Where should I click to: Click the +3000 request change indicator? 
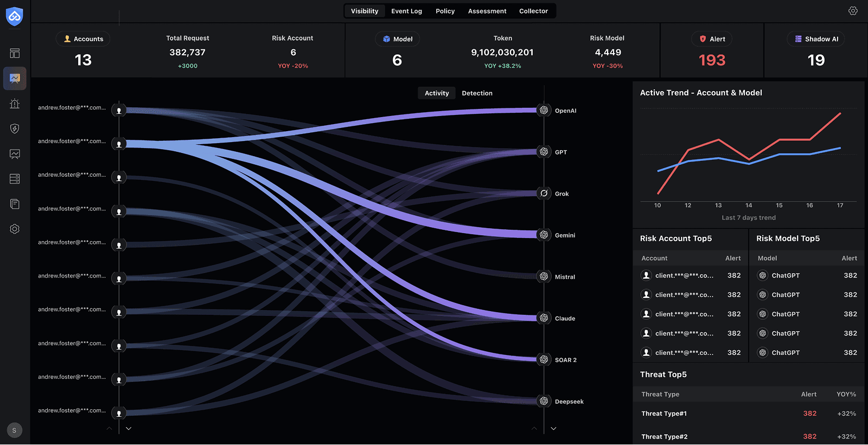tap(188, 66)
